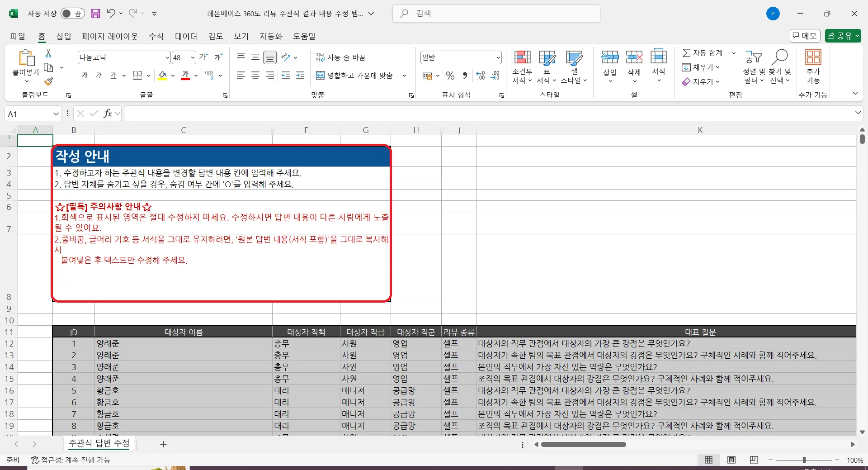The image size is (868, 470).
Task: Switch to Page Break Preview in status bar
Action: coord(754,460)
